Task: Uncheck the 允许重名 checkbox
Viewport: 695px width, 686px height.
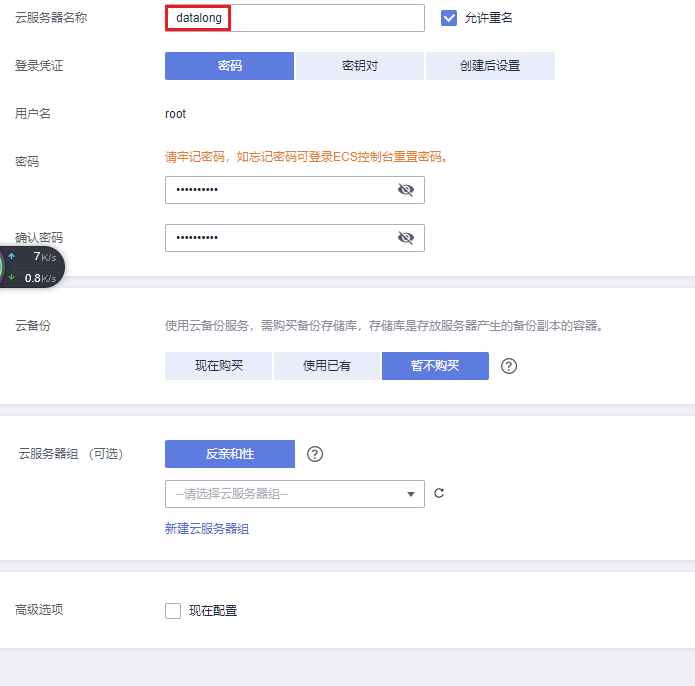Action: pyautogui.click(x=449, y=18)
